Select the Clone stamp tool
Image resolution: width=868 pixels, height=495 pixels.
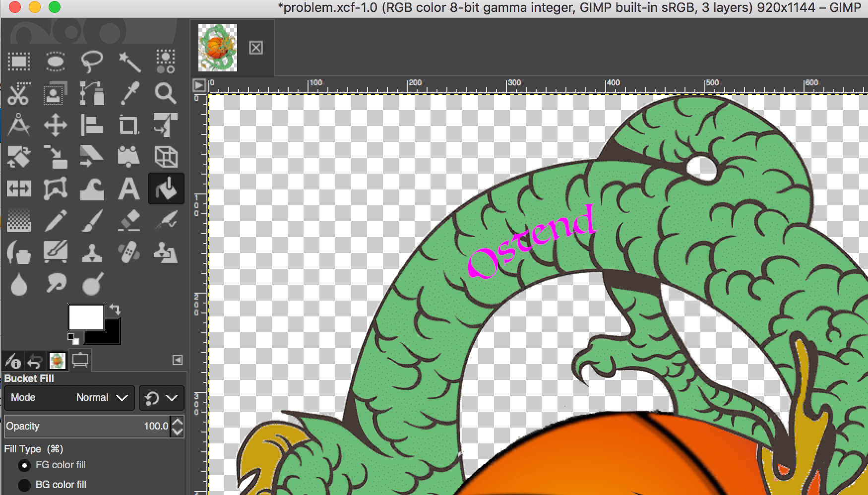tap(92, 252)
